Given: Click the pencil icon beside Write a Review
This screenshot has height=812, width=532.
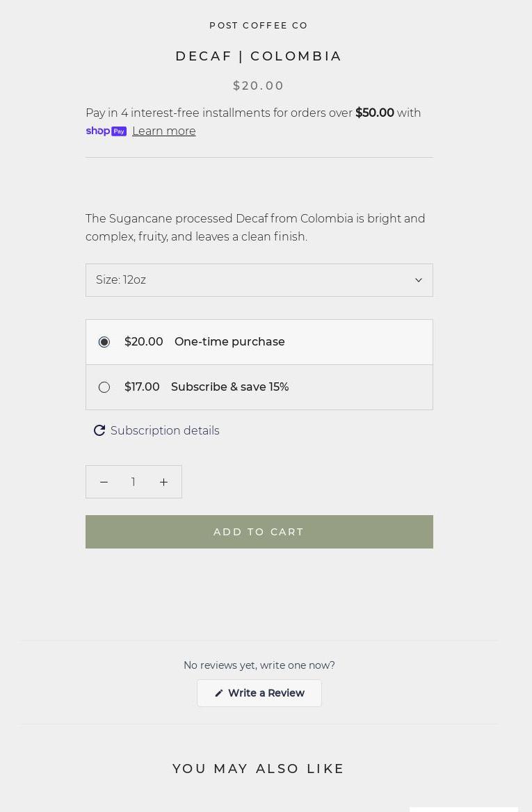Looking at the screenshot, I should tap(219, 694).
